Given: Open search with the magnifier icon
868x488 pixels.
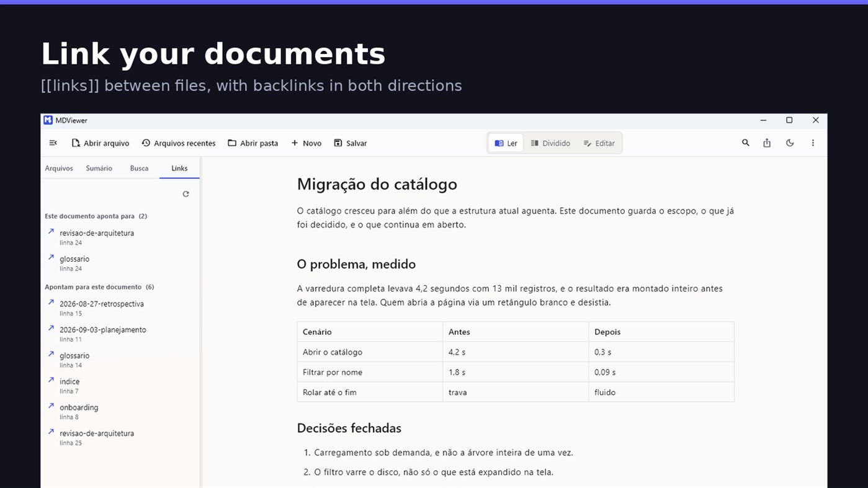Looking at the screenshot, I should (746, 143).
